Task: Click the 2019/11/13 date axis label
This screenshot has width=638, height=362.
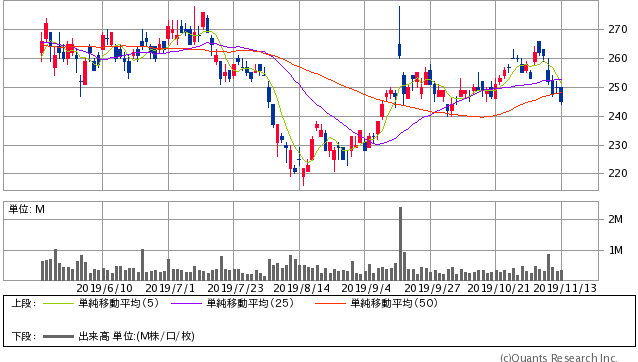Action: (565, 288)
